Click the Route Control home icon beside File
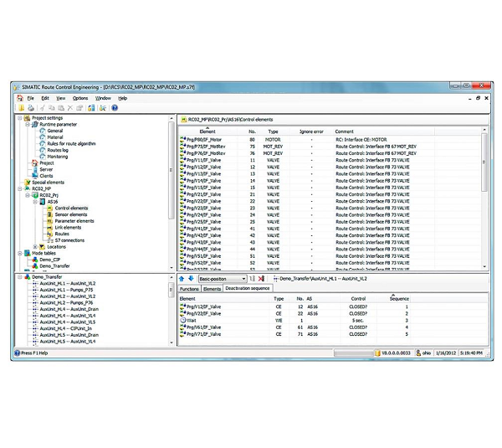Image resolution: width=502 pixels, height=448 pixels. point(20,98)
